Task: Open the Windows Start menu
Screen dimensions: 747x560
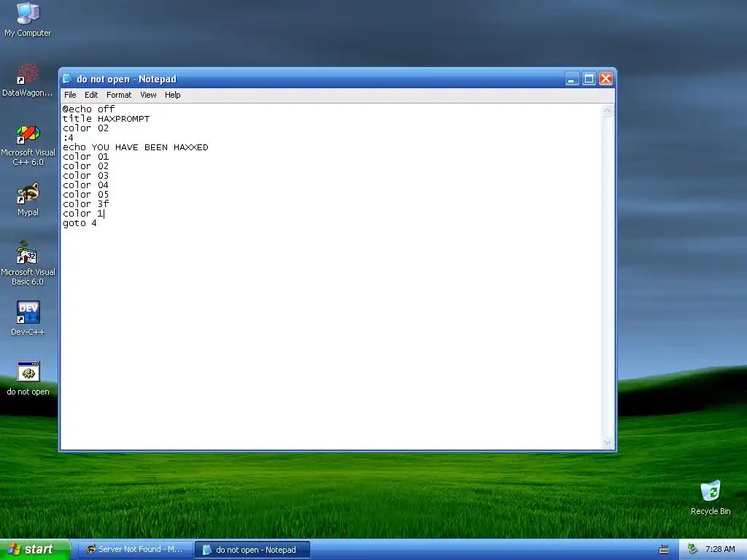Action: (x=34, y=550)
